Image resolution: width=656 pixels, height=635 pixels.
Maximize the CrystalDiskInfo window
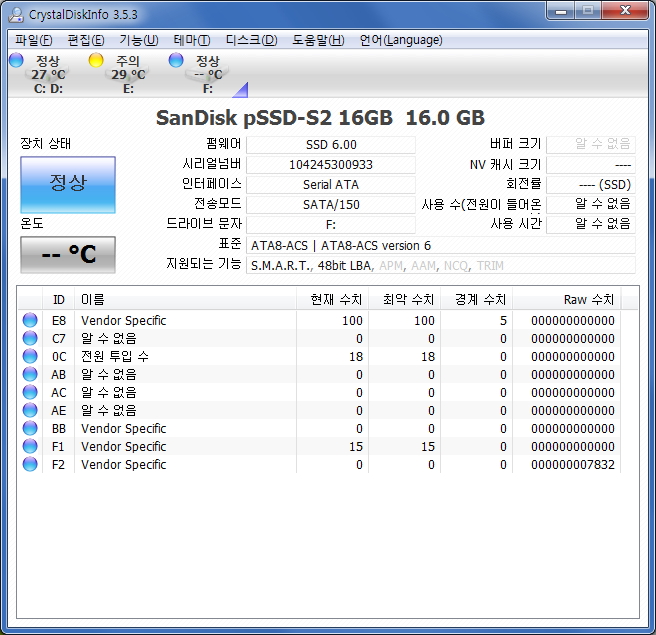coord(588,10)
